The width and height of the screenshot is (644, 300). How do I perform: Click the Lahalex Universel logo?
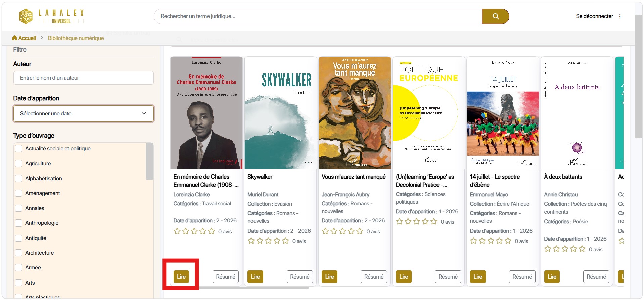(51, 16)
